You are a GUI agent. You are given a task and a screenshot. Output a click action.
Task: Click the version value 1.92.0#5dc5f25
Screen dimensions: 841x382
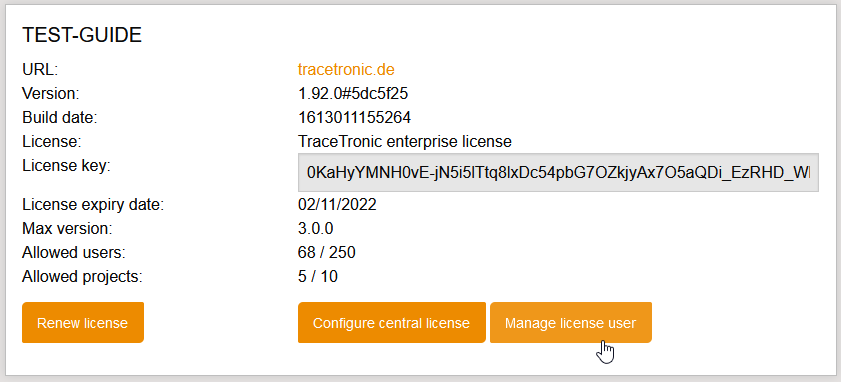(x=353, y=93)
